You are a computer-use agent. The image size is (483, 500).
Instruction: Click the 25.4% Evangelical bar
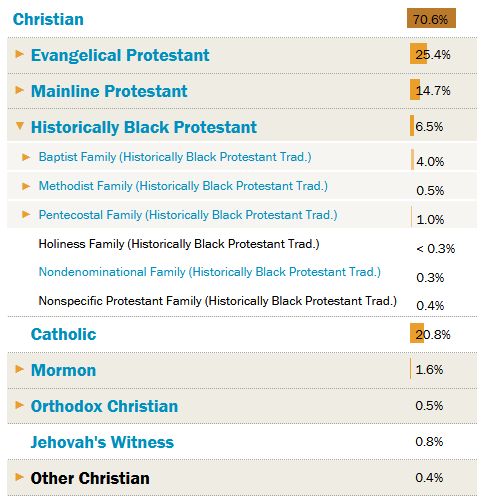[418, 53]
